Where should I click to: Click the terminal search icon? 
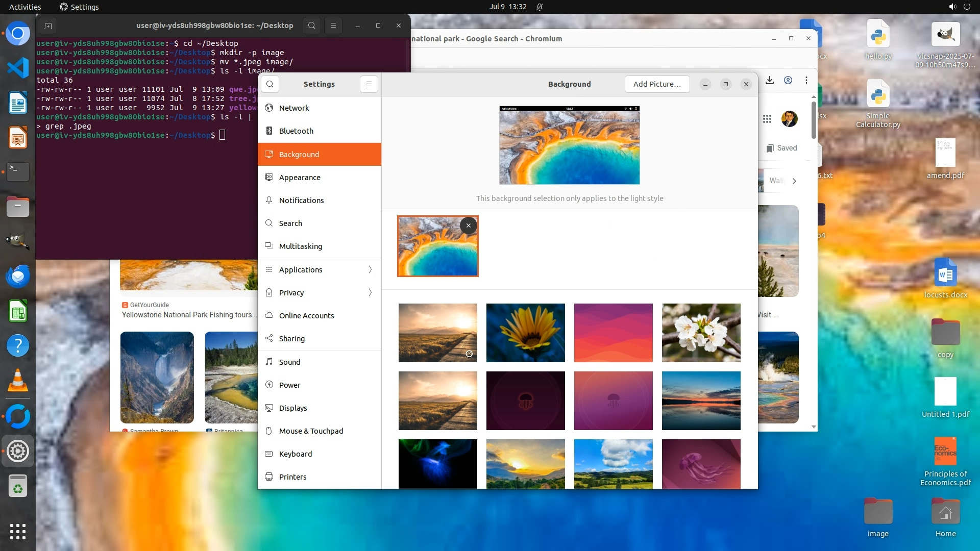[x=312, y=26]
